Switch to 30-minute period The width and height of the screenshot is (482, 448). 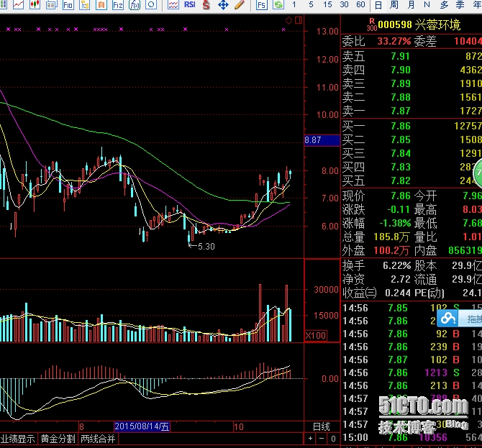[345, 4]
